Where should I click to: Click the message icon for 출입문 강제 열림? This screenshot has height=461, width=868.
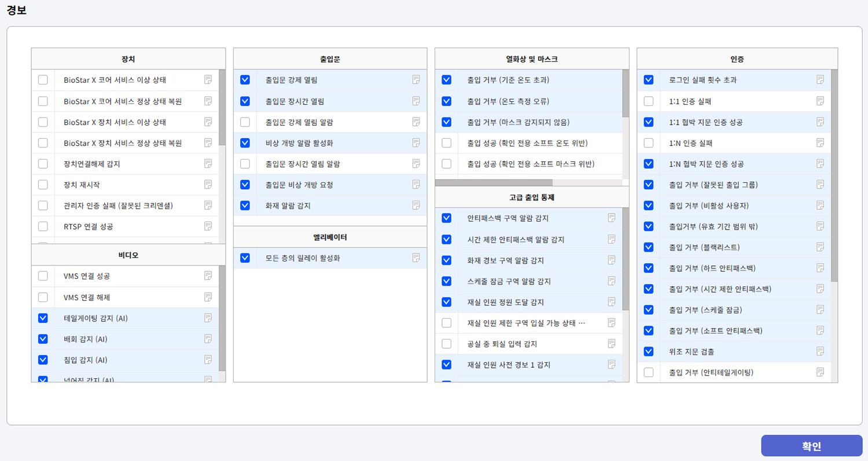415,80
